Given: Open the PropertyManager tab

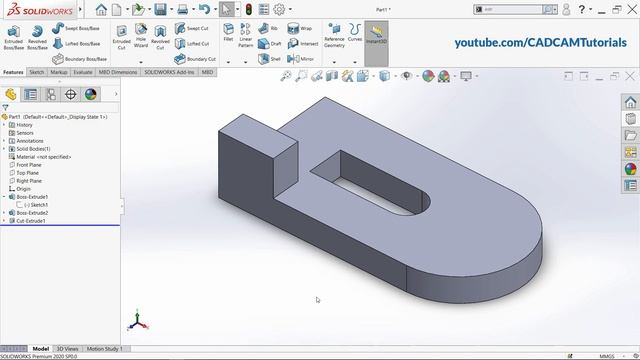Looking at the screenshot, I should 31,94.
